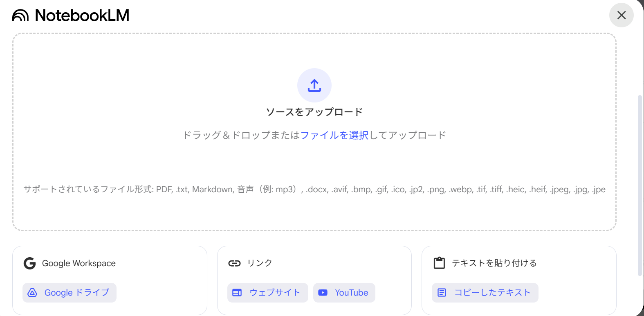Click the upload arrow icon

pos(314,85)
